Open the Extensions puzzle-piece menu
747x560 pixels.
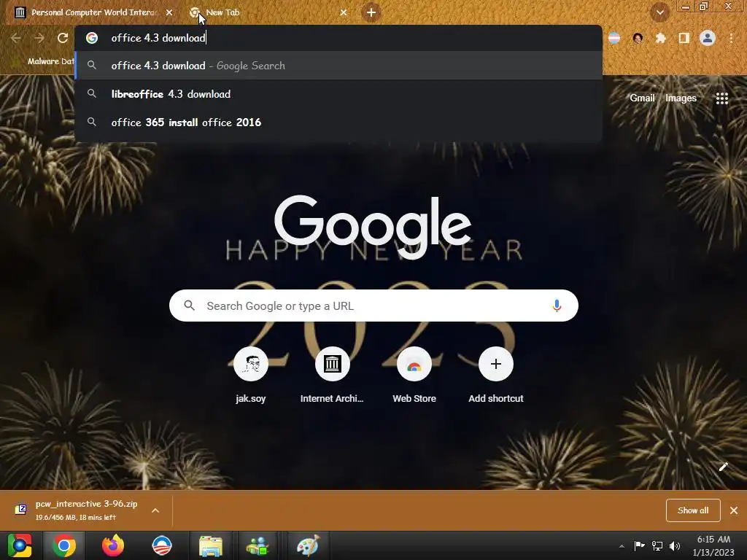click(660, 38)
